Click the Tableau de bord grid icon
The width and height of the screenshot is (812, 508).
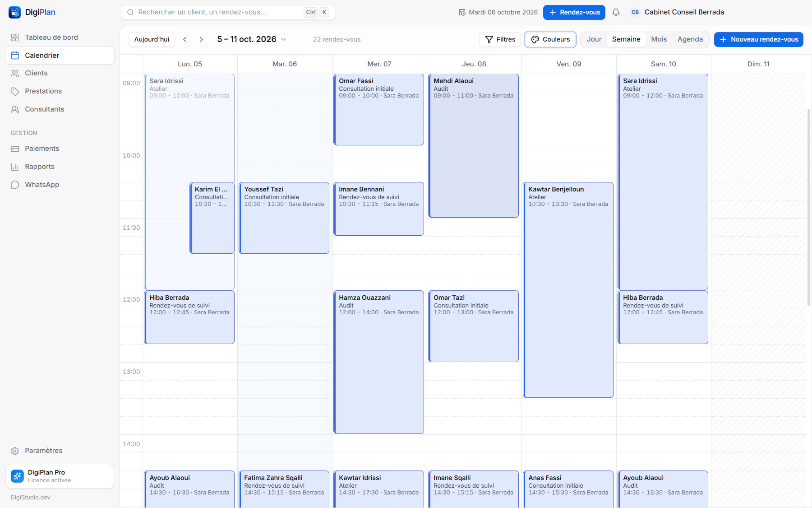[15, 37]
